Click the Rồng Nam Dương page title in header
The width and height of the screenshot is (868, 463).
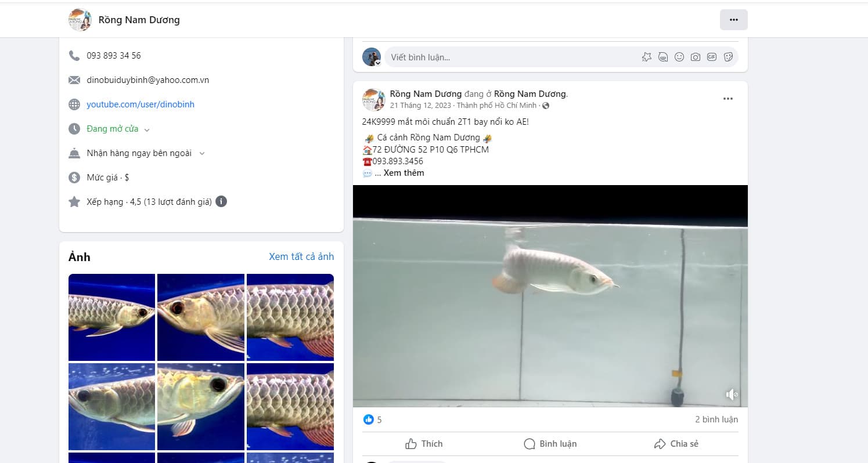coord(139,20)
